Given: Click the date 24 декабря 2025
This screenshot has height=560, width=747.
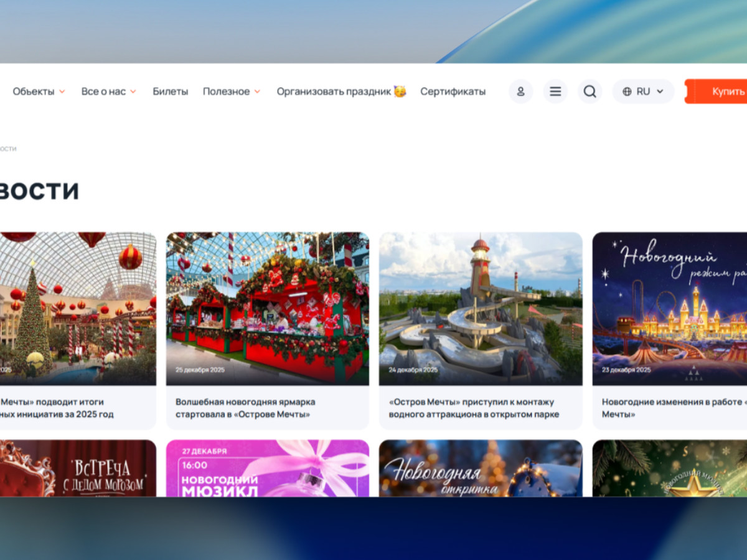Looking at the screenshot, I should [x=413, y=370].
